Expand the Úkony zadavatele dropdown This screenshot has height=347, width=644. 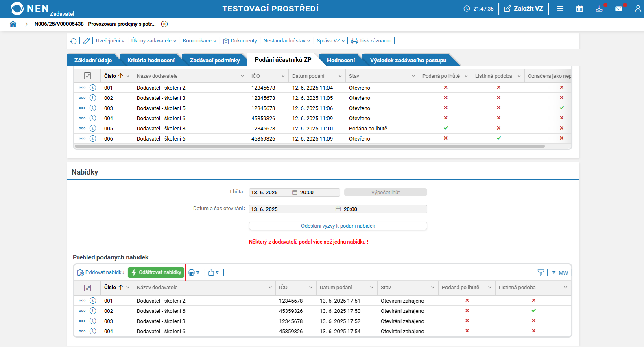[x=153, y=41]
